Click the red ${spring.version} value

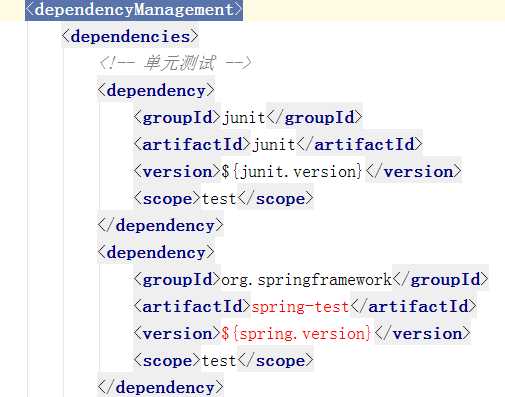click(296, 334)
